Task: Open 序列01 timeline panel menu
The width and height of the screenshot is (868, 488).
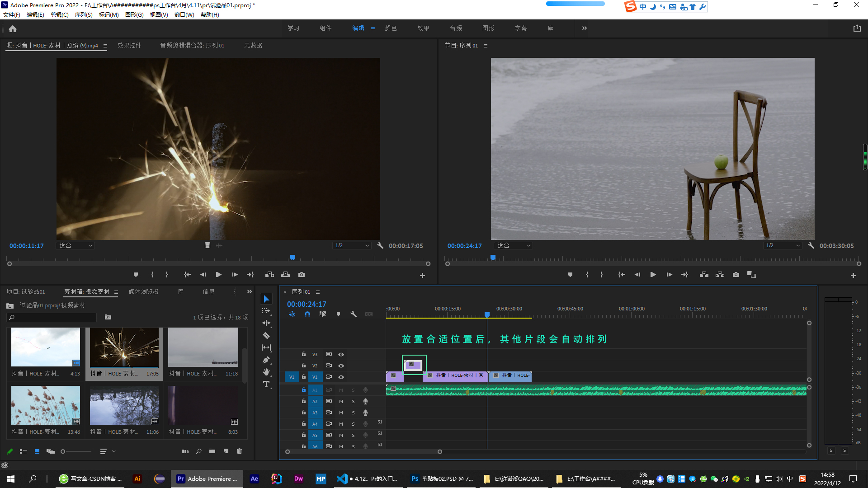Action: [x=318, y=292]
